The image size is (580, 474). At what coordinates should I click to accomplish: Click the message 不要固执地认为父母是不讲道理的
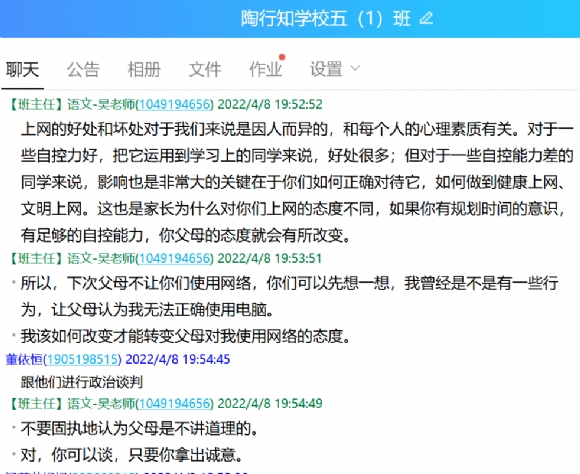pos(139,429)
